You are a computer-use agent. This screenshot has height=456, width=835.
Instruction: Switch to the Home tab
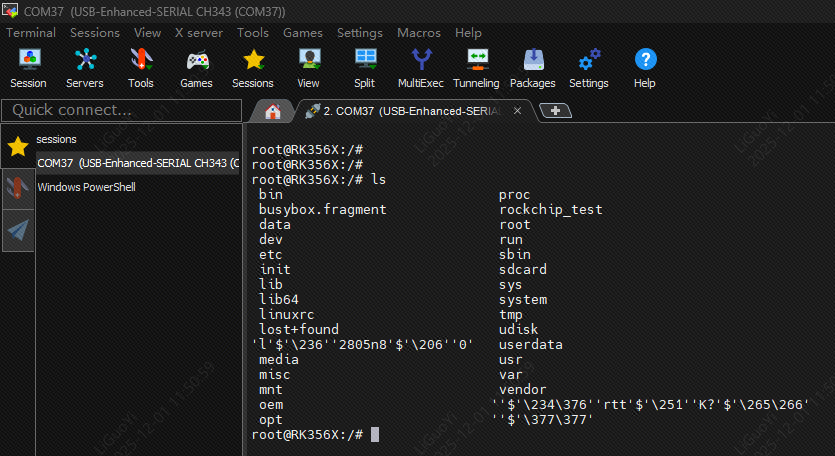click(272, 111)
